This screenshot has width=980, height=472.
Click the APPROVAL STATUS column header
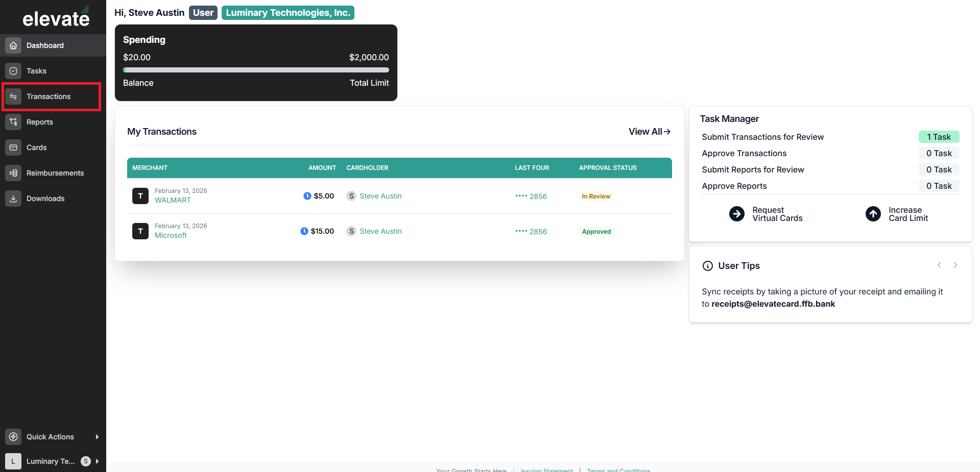608,168
